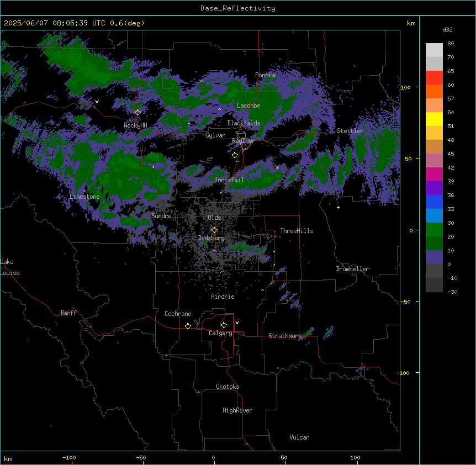Click the Okotoks city label

coord(228,387)
